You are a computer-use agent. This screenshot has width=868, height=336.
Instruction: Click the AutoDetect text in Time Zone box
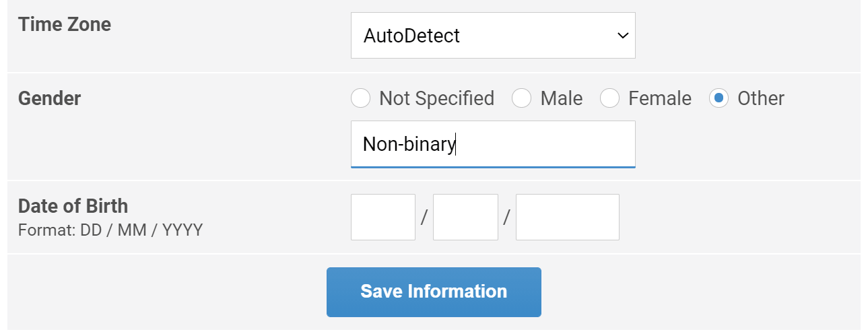click(411, 36)
